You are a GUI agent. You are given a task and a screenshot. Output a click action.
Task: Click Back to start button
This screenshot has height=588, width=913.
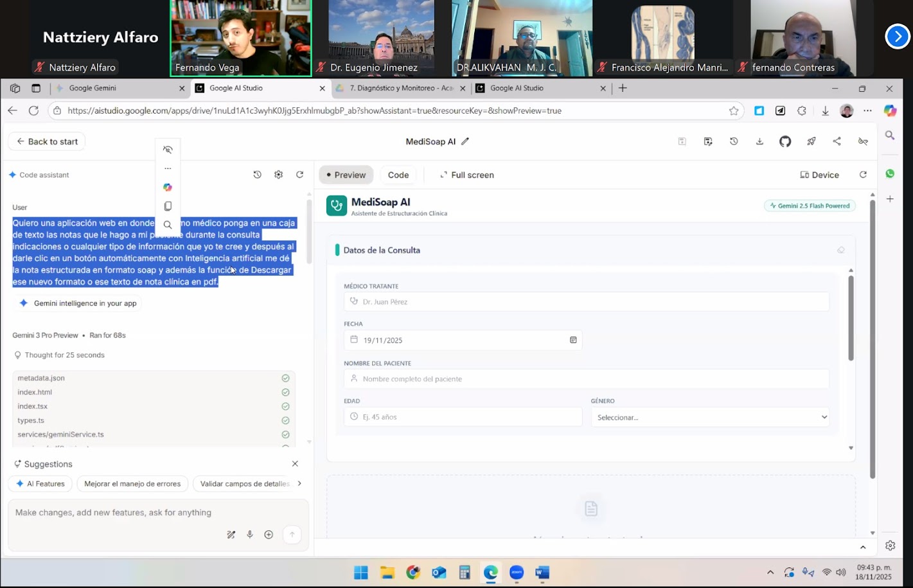pos(47,141)
